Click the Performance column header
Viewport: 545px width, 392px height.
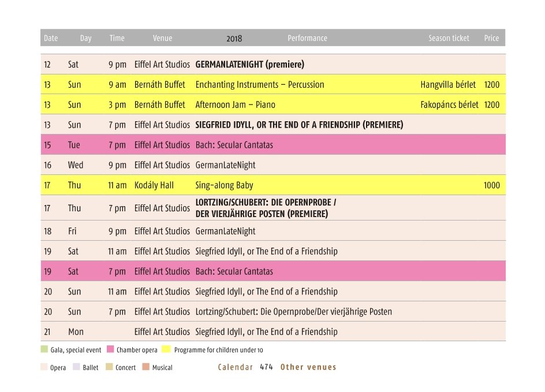[307, 38]
